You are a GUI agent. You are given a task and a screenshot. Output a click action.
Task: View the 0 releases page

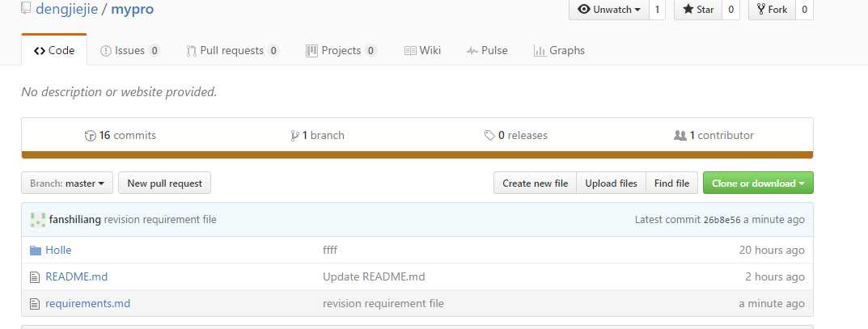pyautogui.click(x=516, y=136)
